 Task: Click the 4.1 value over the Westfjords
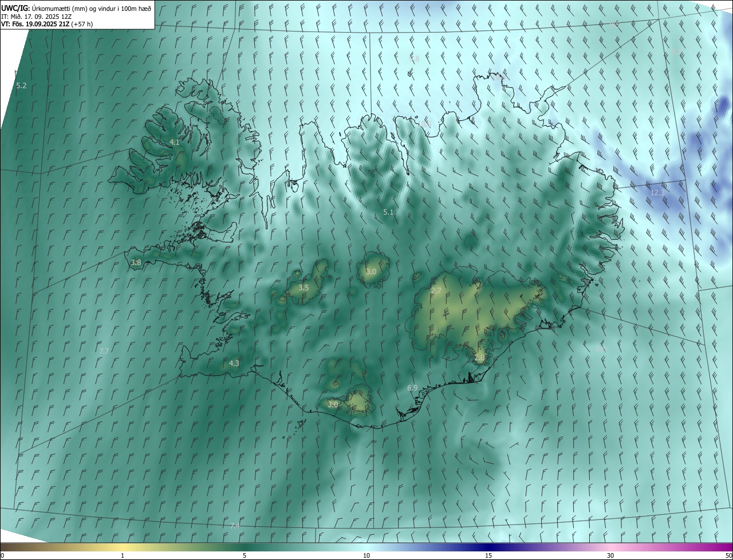pos(175,142)
